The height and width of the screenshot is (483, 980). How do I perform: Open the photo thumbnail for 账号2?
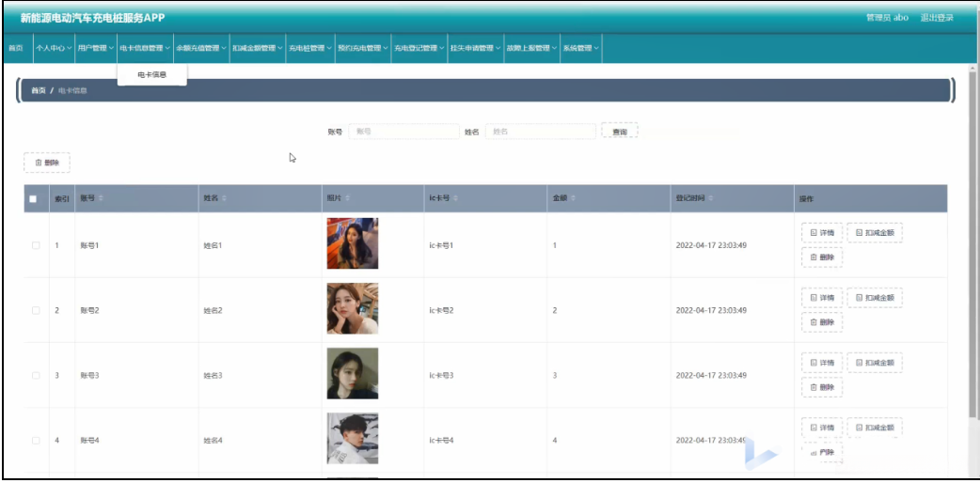353,308
